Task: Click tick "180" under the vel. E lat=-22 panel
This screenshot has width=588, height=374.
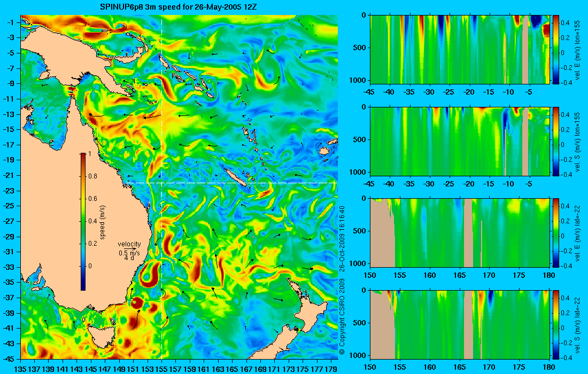Action: 548,275
